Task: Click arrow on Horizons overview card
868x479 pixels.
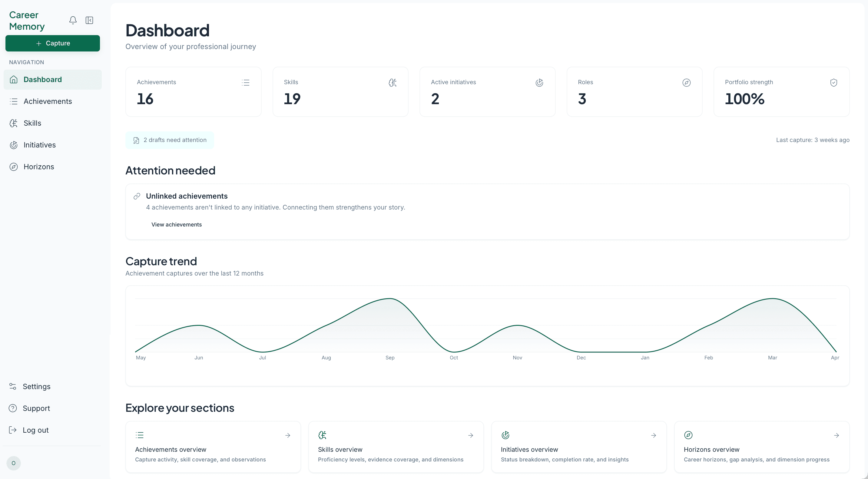Action: pos(837,435)
